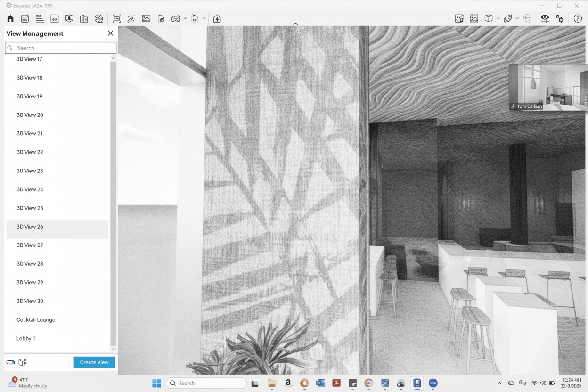Open the dropdown arrow beside the wing icon
588x392 pixels.
[x=517, y=19]
